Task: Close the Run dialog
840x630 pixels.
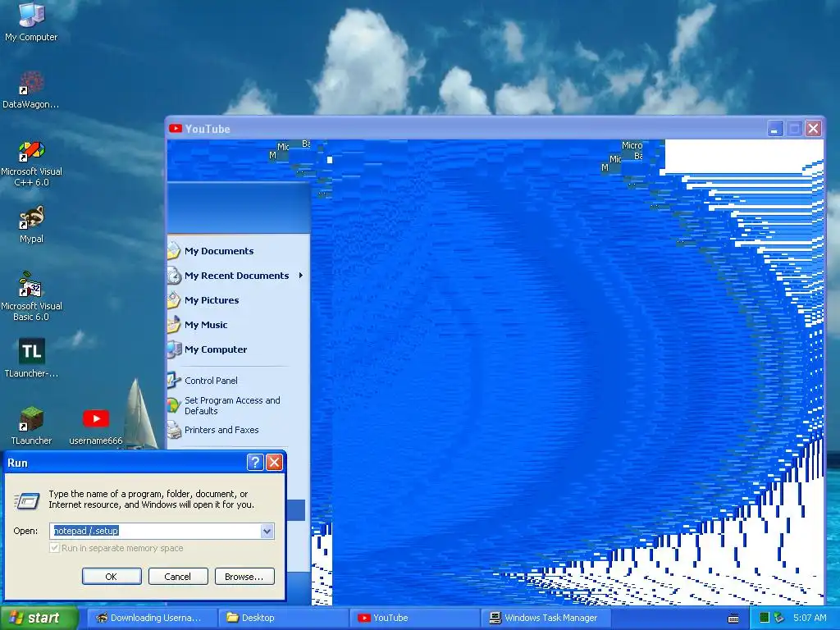Action: click(274, 463)
